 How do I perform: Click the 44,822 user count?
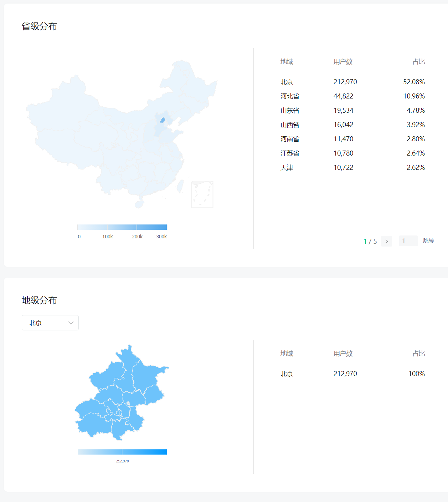tap(343, 96)
